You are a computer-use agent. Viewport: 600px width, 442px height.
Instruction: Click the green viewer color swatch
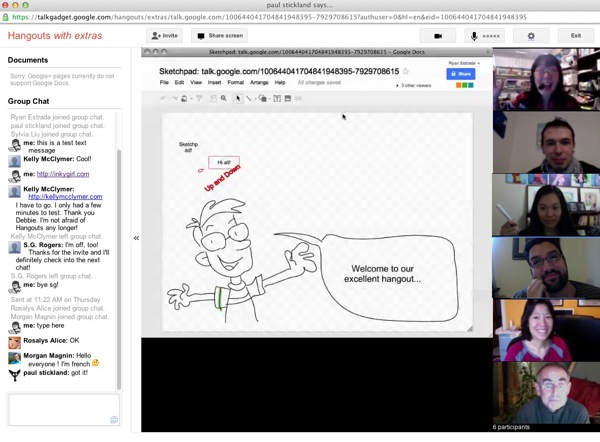[465, 85]
